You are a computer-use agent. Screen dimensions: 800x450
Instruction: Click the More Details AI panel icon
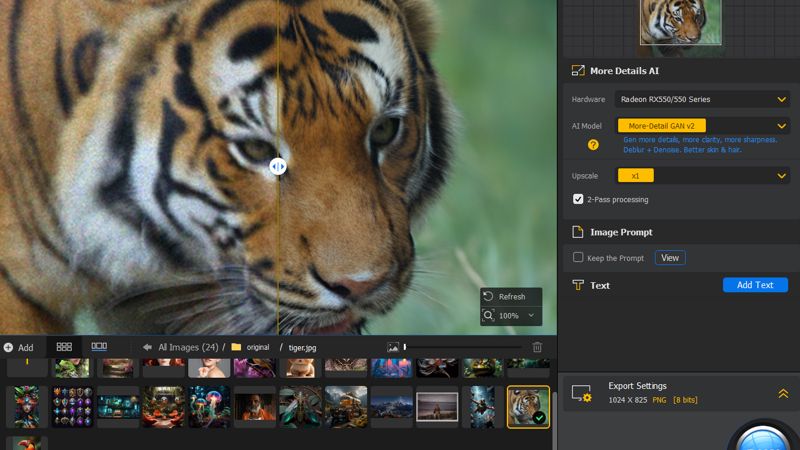coord(578,71)
